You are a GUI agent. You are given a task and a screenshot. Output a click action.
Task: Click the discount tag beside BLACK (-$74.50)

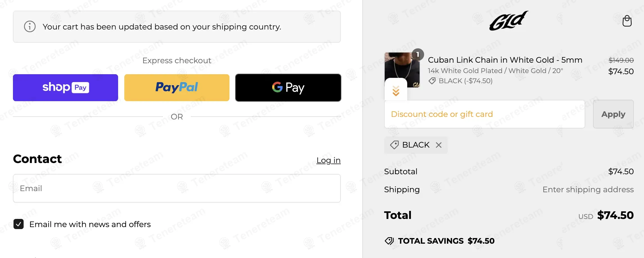(432, 81)
